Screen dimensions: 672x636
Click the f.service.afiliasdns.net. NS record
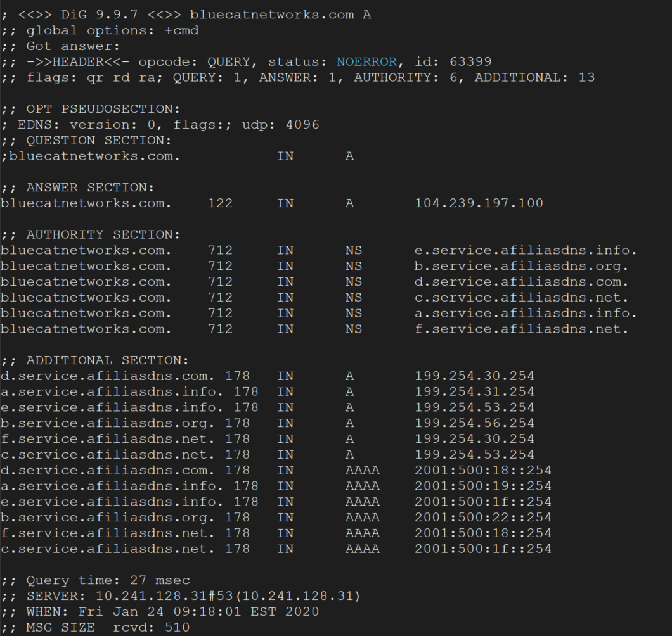click(314, 329)
